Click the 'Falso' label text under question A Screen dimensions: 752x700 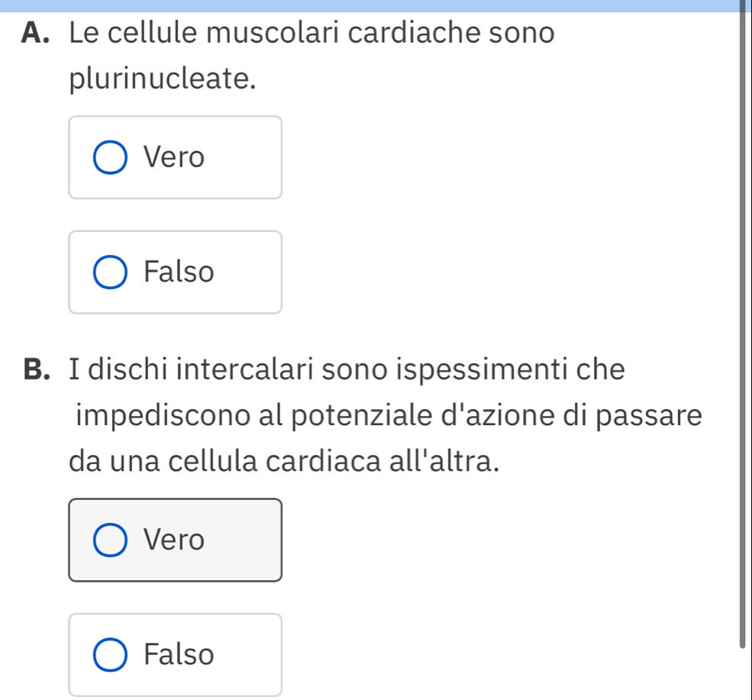click(180, 273)
